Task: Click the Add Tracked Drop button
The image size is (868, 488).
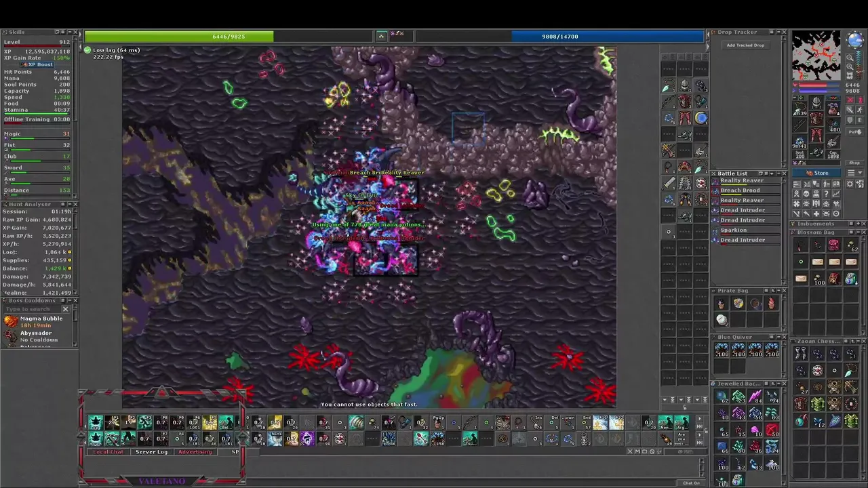Action: click(x=746, y=45)
